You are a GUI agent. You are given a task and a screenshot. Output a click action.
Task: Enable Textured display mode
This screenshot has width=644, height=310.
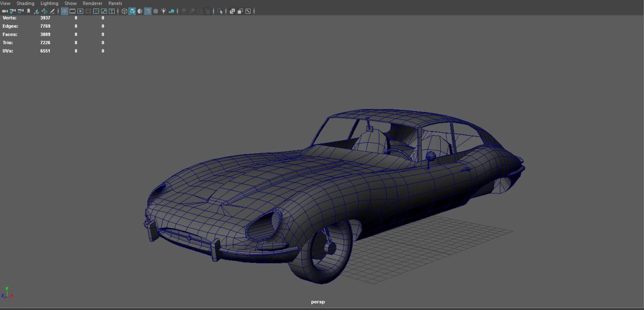pos(155,11)
